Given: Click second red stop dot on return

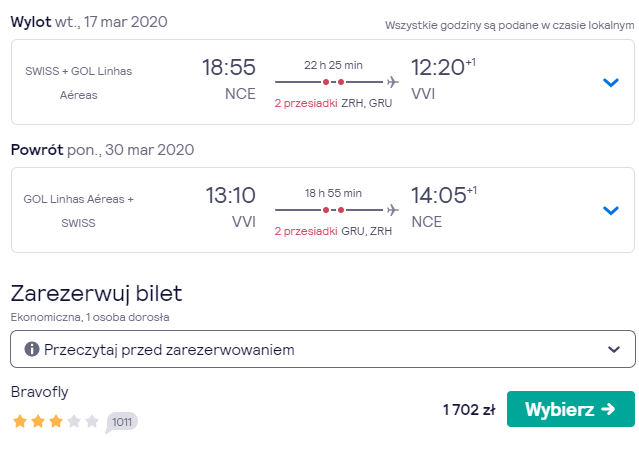Looking at the screenshot, I should (x=341, y=210).
